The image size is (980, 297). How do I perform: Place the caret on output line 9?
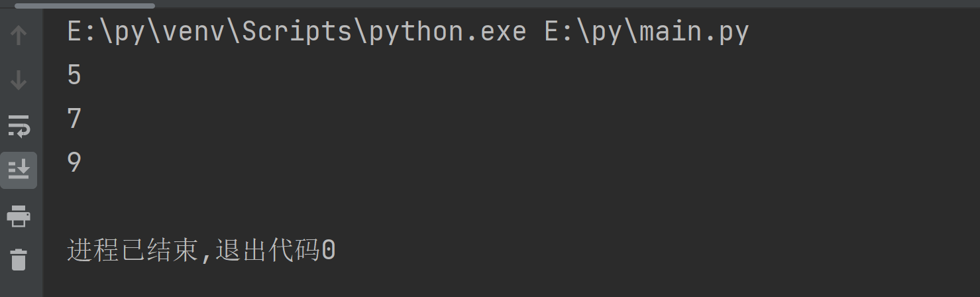coord(74,162)
